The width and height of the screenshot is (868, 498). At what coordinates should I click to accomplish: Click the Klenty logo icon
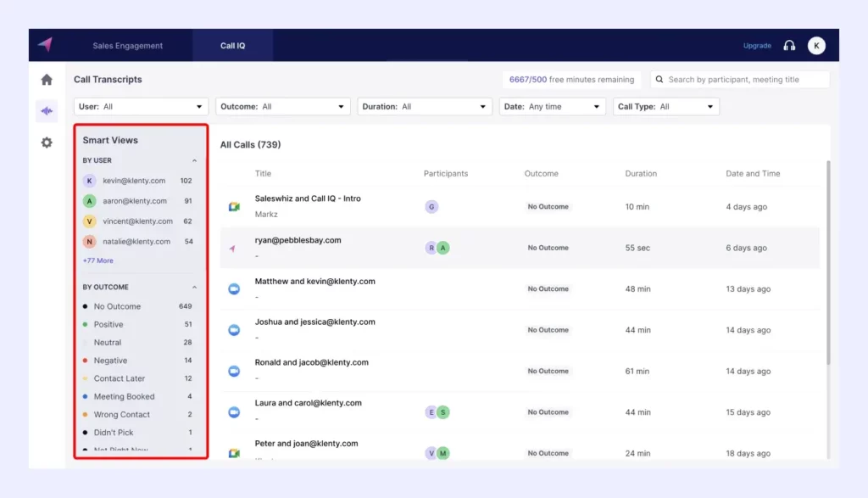(x=44, y=45)
